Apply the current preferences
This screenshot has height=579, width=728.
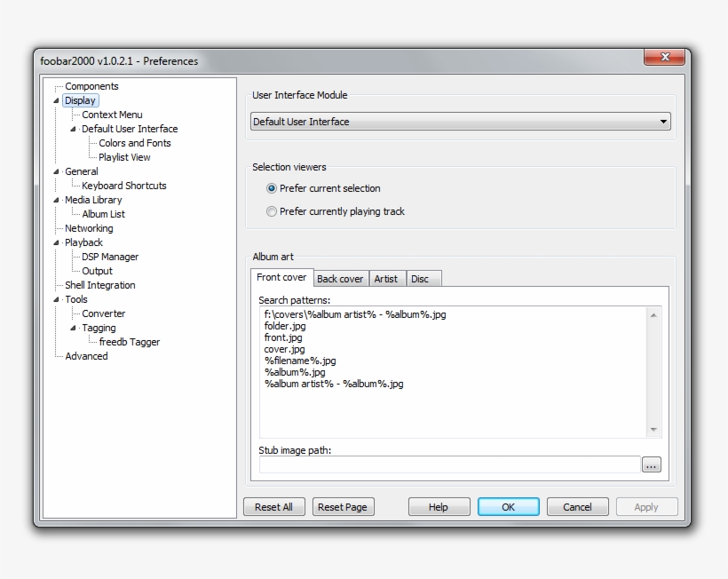click(646, 506)
